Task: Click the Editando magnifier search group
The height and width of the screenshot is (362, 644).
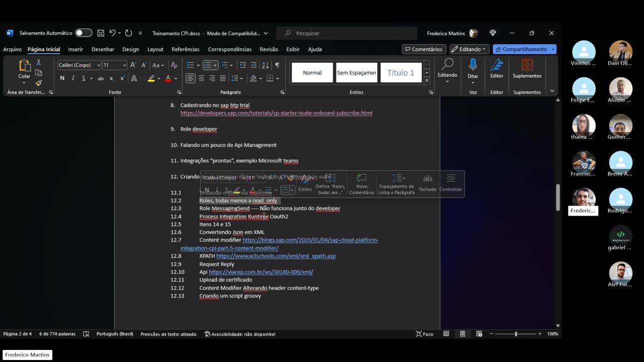Action: click(x=447, y=69)
